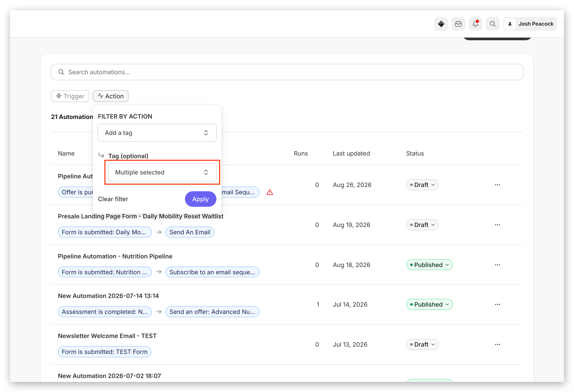
Task: Change Published status dated Jul 14, 2026
Action: 429,304
